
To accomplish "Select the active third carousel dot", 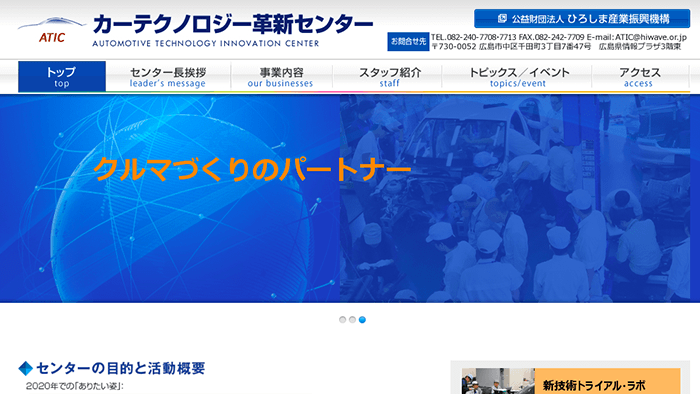I will [362, 319].
